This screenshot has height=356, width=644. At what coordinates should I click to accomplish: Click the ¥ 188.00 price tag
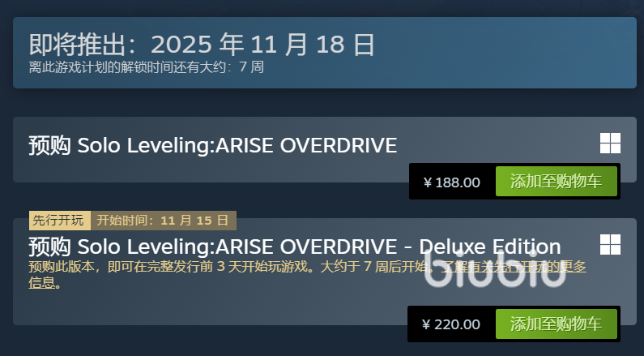[x=452, y=182]
